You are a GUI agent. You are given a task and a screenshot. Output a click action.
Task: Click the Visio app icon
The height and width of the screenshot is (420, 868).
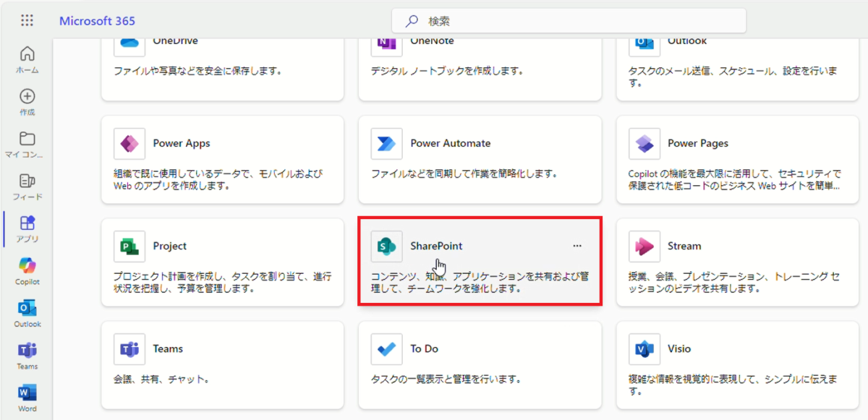(x=644, y=348)
